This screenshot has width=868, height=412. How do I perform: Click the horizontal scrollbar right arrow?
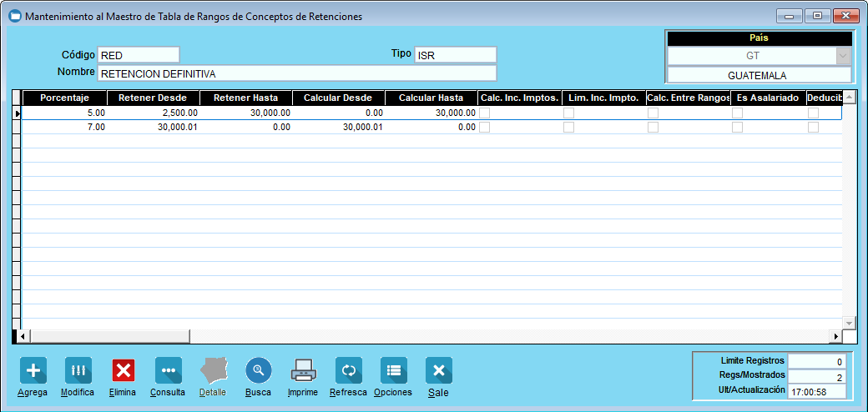point(835,336)
